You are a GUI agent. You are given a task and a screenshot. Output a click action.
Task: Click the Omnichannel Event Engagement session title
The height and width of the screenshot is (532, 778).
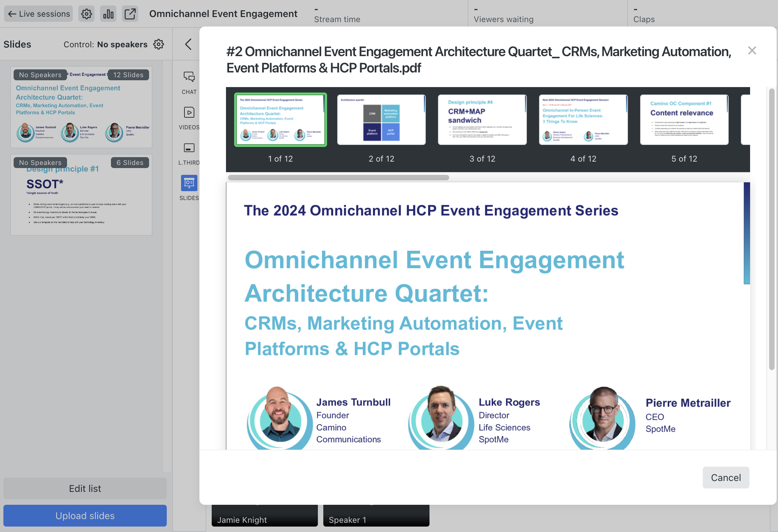(x=223, y=14)
